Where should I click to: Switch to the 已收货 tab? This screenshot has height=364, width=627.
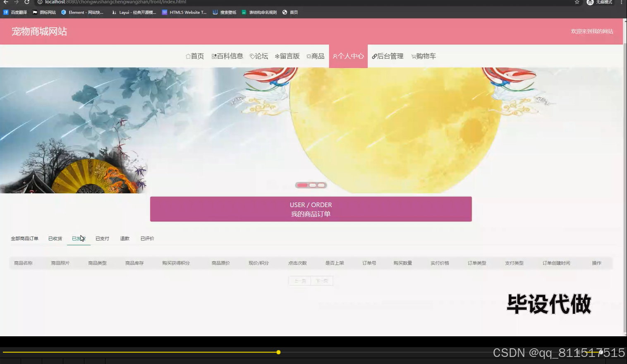coord(55,239)
